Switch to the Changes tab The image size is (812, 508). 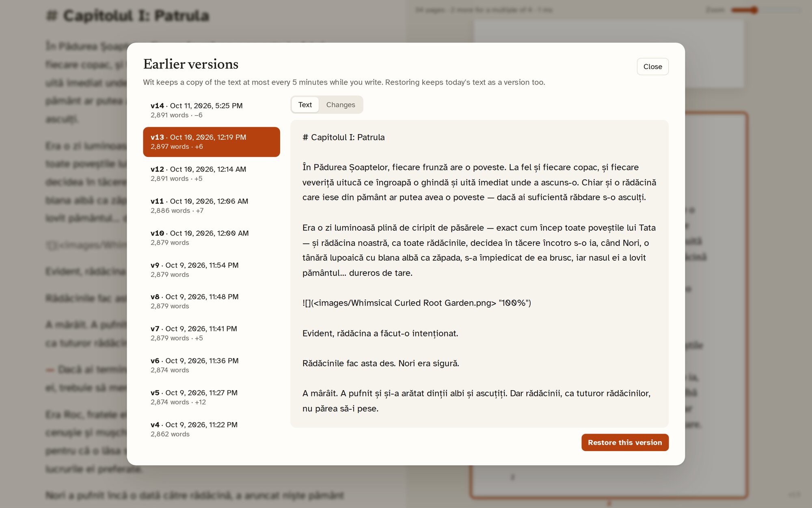coord(341,105)
